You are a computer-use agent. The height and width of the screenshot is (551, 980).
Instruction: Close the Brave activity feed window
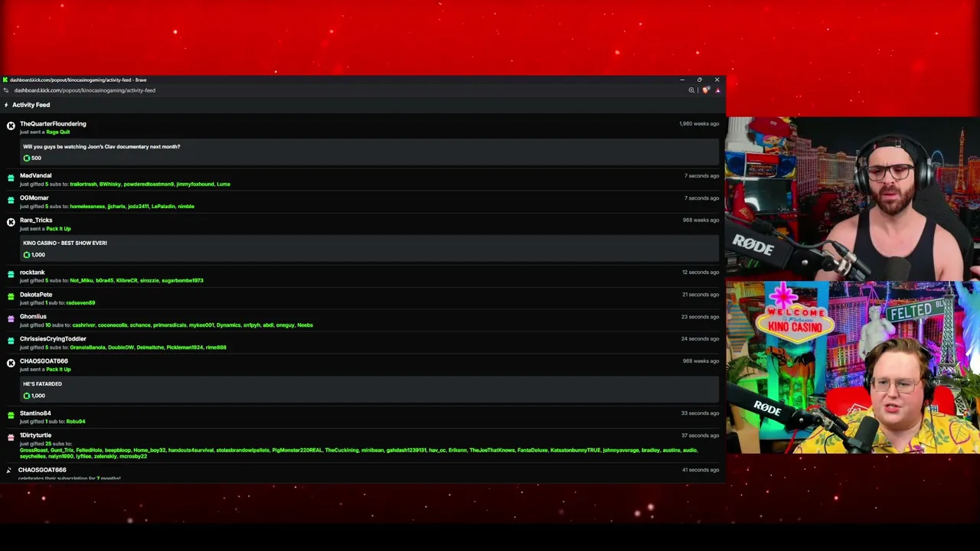pos(717,80)
